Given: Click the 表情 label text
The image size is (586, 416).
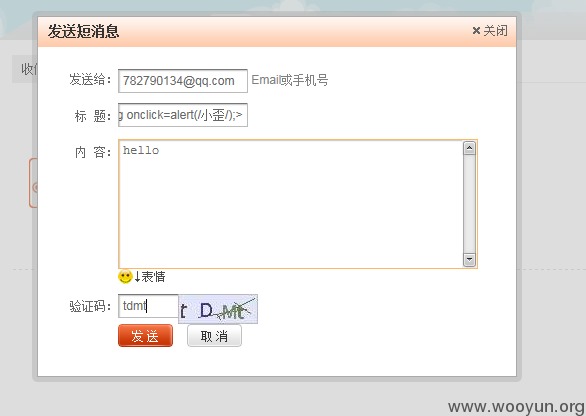Looking at the screenshot, I should (153, 277).
